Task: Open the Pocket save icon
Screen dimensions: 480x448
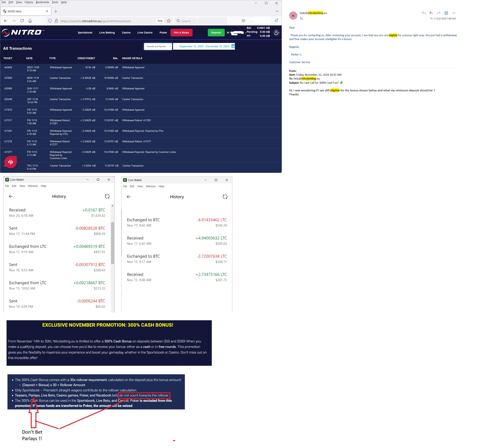Action: (243, 21)
